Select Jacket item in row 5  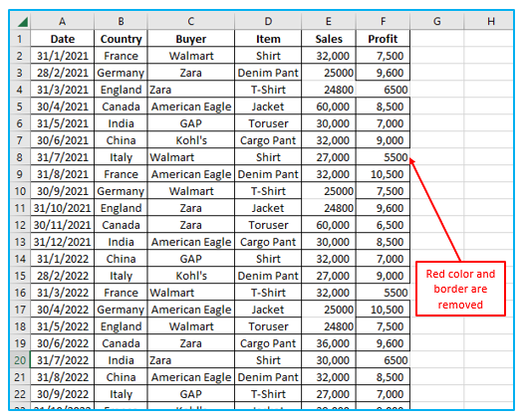point(268,106)
